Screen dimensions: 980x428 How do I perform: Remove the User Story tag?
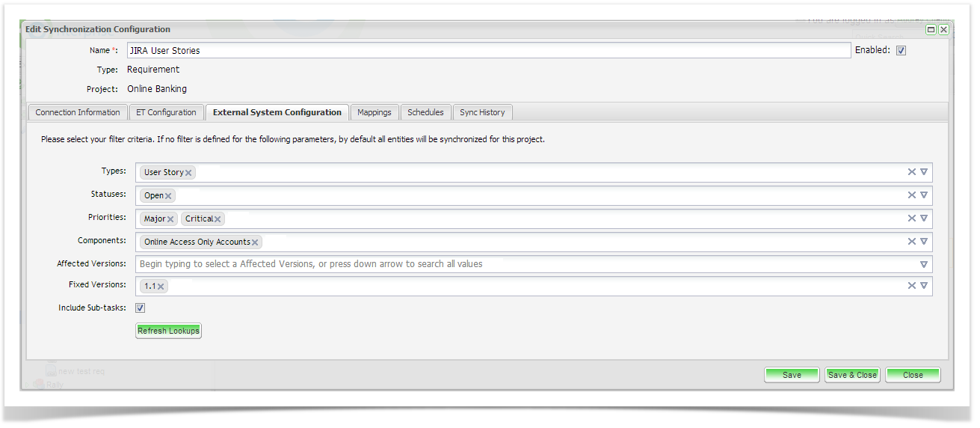click(188, 173)
